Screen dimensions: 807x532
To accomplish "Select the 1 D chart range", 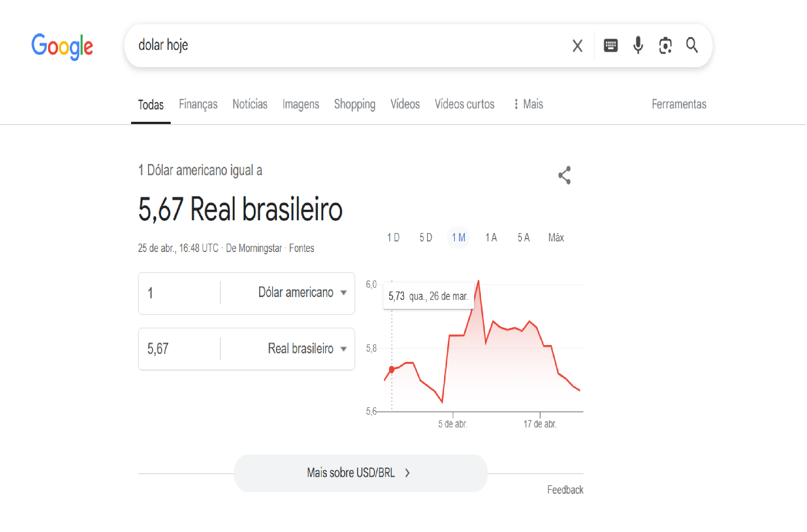I will click(394, 238).
